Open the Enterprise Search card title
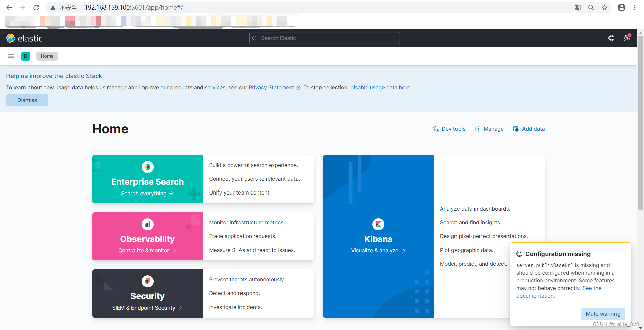 tap(148, 182)
